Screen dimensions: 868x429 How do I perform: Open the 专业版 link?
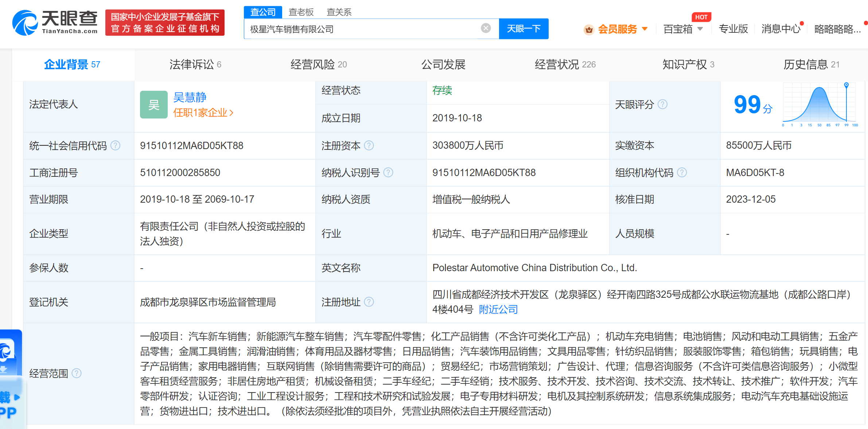point(733,29)
